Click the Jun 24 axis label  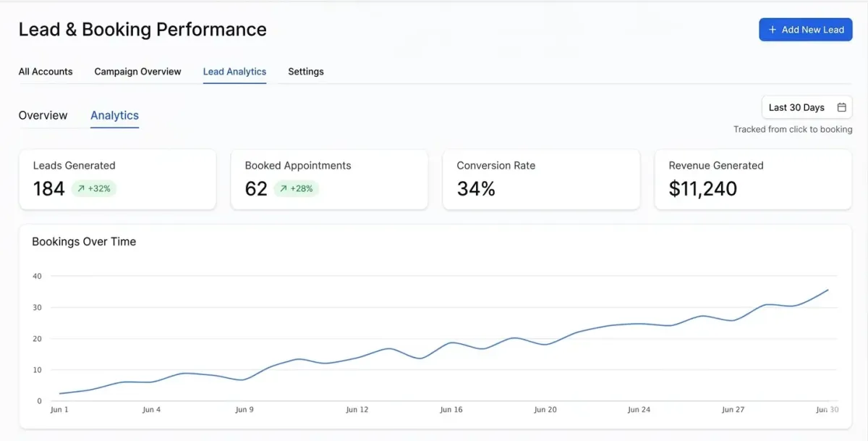pos(639,410)
